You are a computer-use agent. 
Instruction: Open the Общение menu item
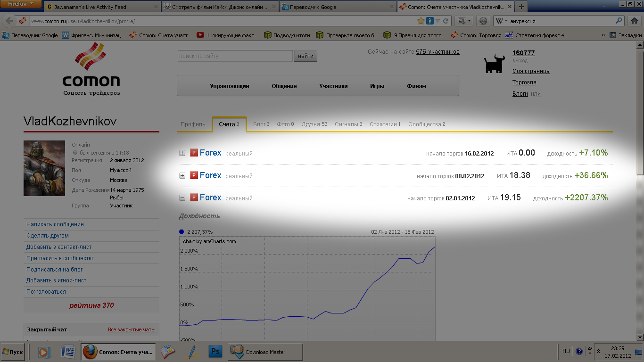tap(284, 86)
